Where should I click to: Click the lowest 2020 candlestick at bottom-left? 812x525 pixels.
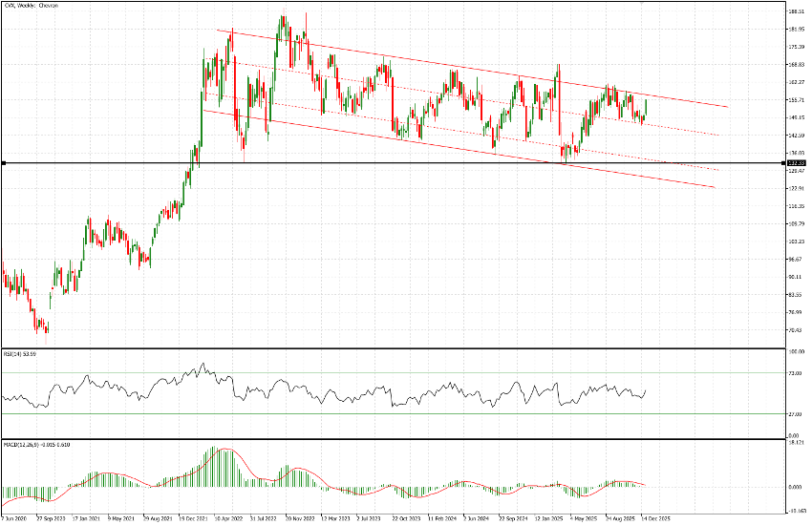coord(45,327)
